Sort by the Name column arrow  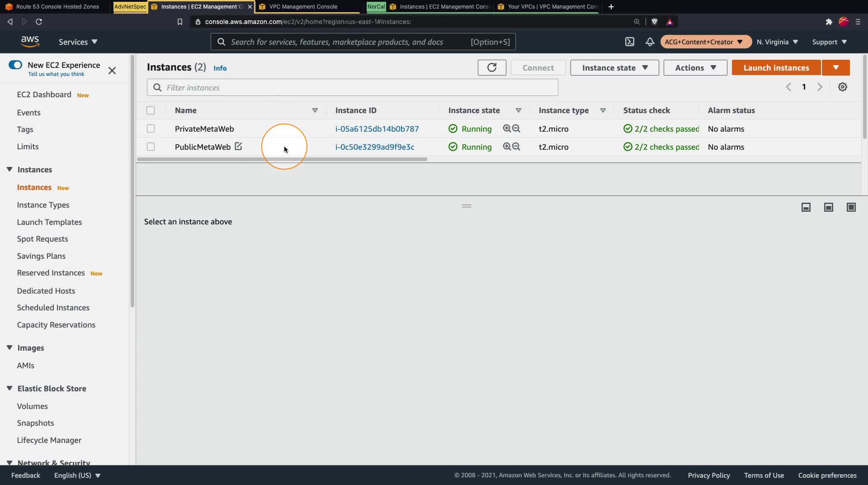point(315,110)
